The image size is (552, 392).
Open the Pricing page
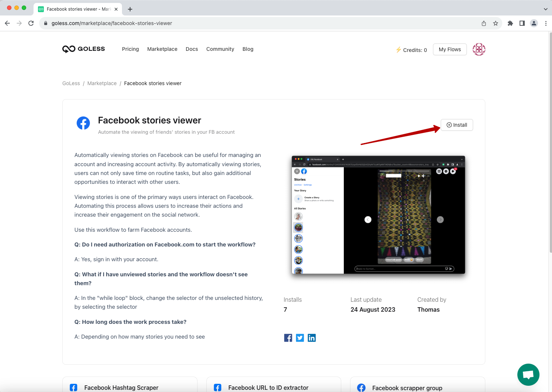tap(130, 49)
